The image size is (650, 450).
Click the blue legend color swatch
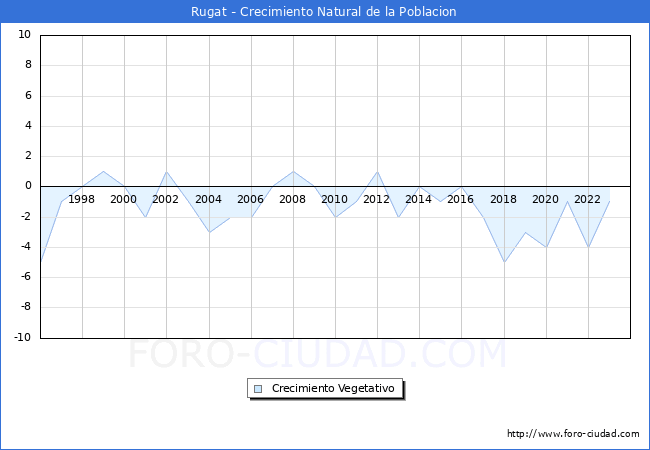tap(258, 388)
